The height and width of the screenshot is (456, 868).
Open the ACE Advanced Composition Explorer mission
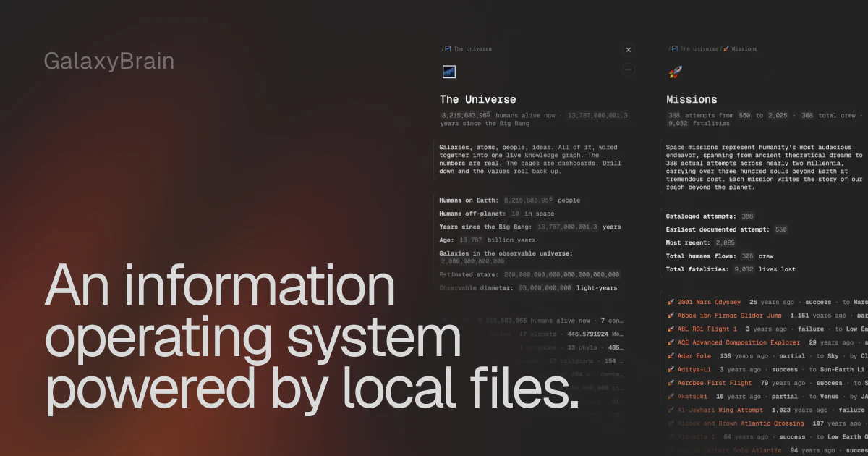(739, 342)
